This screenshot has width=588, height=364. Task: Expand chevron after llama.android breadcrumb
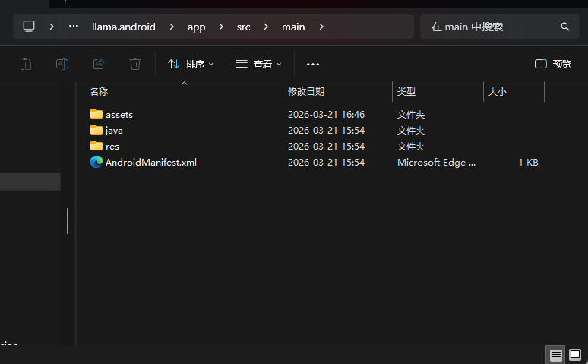coord(172,27)
